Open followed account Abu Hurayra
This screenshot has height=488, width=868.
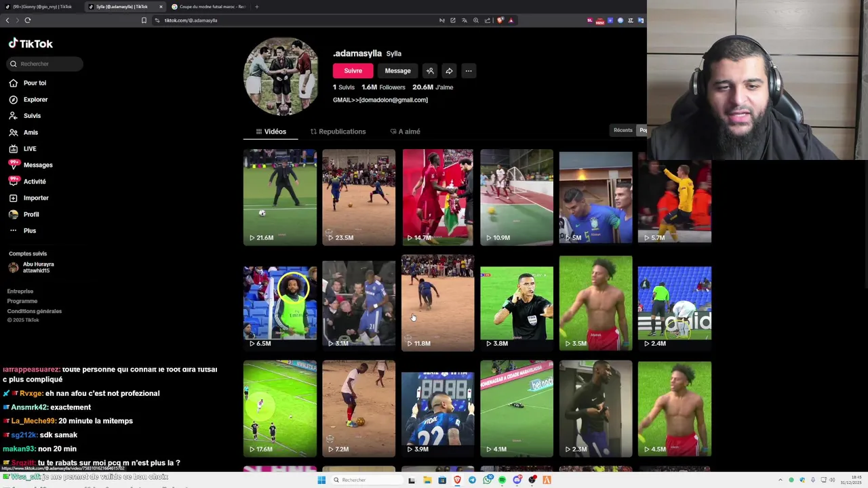31,267
